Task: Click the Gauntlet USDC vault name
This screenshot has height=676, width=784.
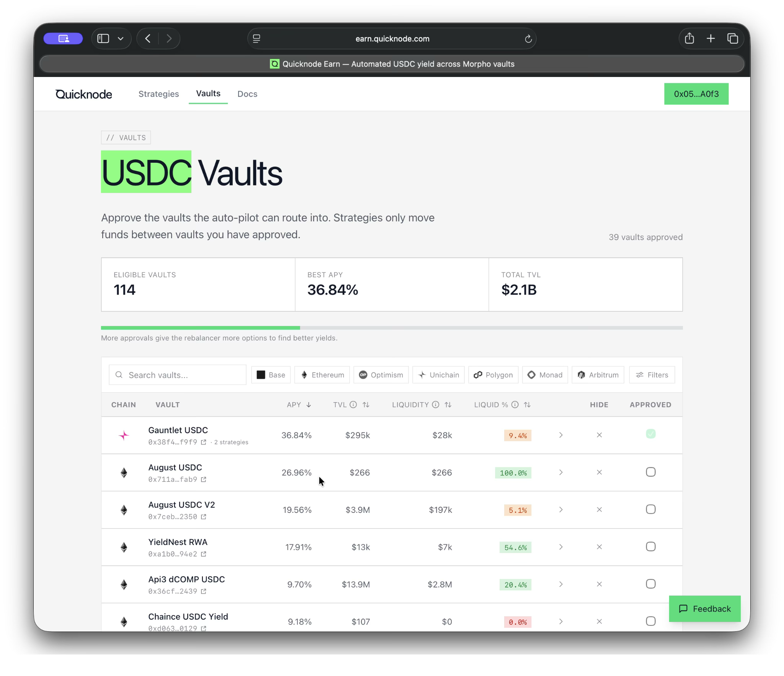Action: point(178,430)
